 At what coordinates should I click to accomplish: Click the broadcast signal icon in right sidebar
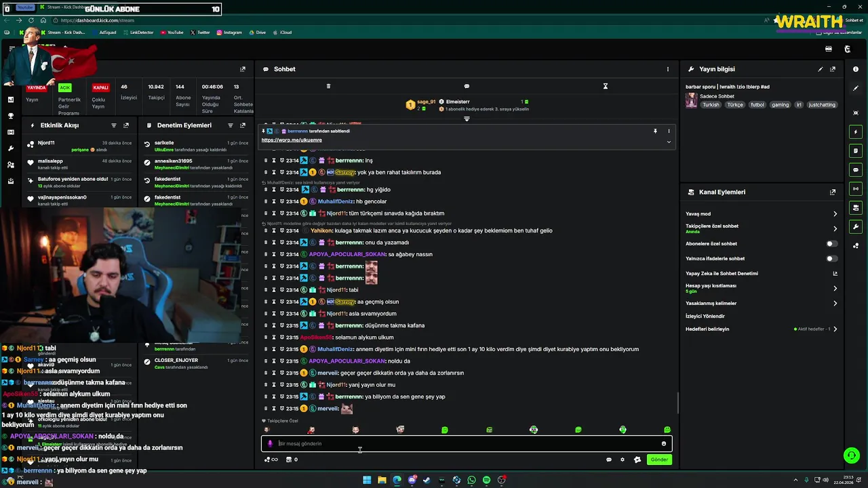(x=856, y=188)
